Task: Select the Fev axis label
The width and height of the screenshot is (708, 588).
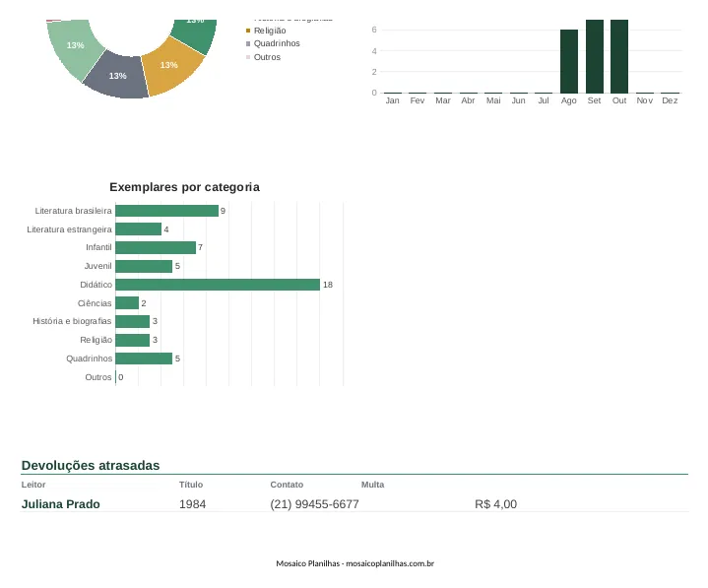Action: click(418, 100)
